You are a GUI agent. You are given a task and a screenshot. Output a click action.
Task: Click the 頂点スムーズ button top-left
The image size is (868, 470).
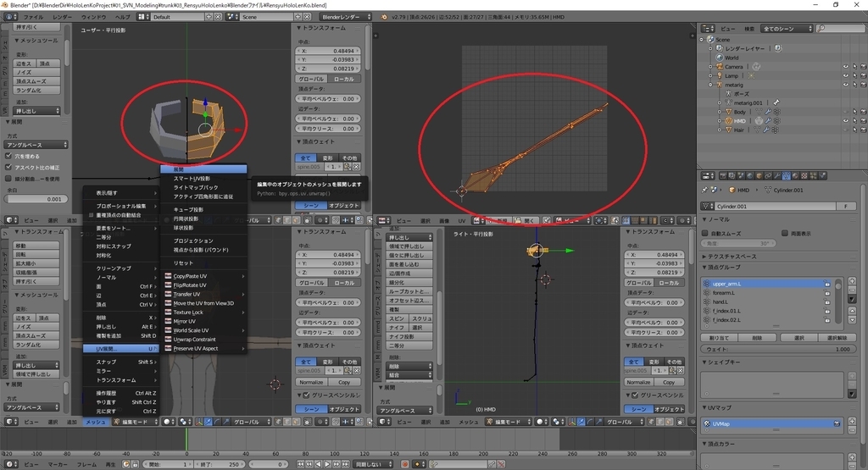point(36,81)
